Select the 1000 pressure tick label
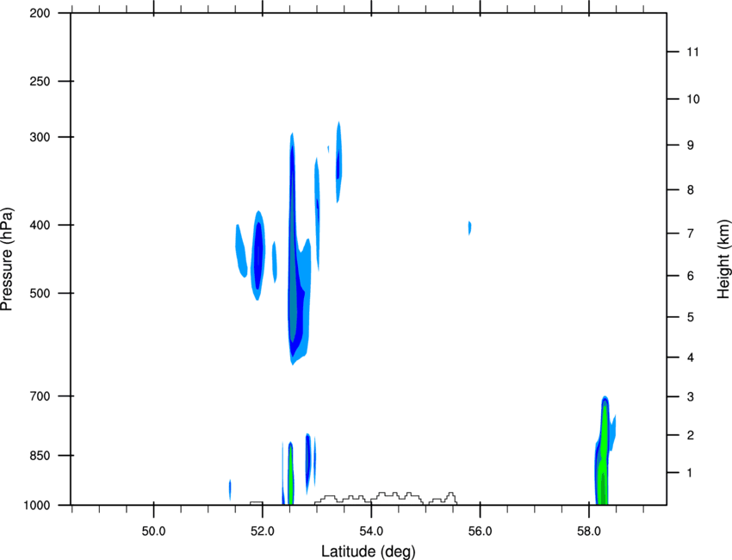Viewport: 732px width, 560px height. 37,506
